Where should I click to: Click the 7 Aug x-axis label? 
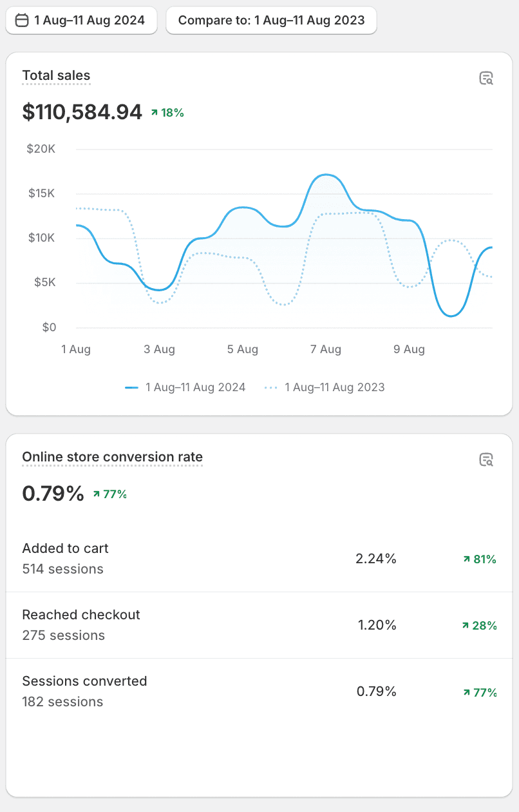tap(326, 349)
